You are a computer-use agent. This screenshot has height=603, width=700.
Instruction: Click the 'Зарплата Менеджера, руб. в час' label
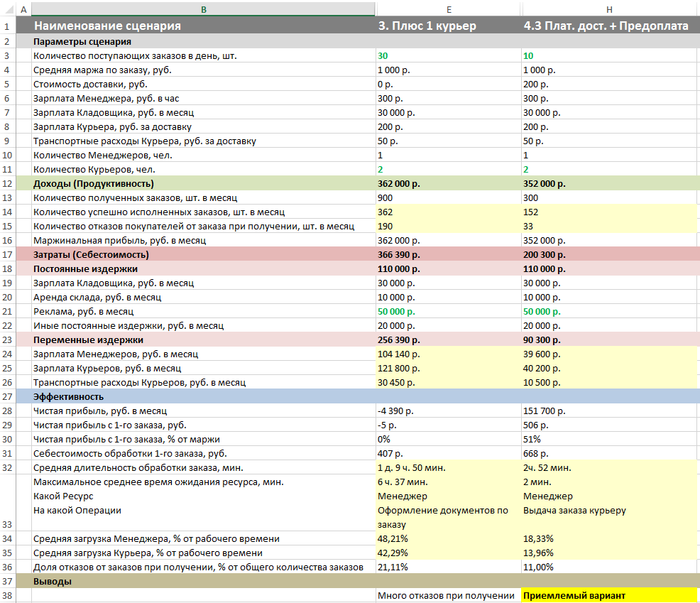pos(106,99)
